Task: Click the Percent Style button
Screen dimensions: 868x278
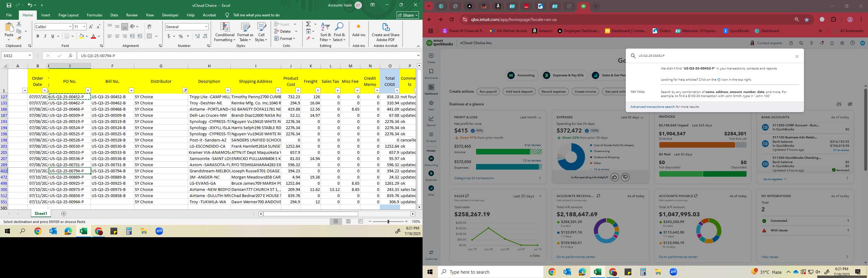Action: [181, 36]
